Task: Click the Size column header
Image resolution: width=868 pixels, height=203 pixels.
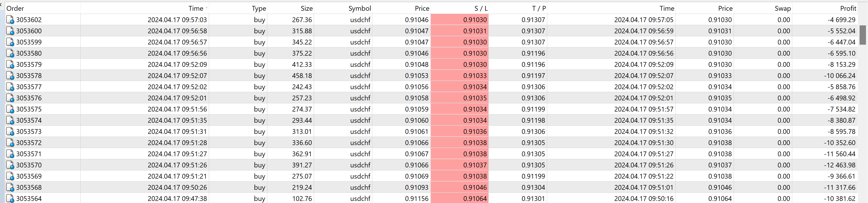Action: click(307, 8)
